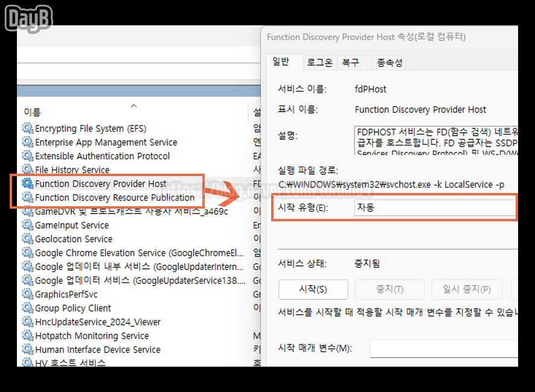Click the Human Interface Device Service icon

pyautogui.click(x=27, y=350)
